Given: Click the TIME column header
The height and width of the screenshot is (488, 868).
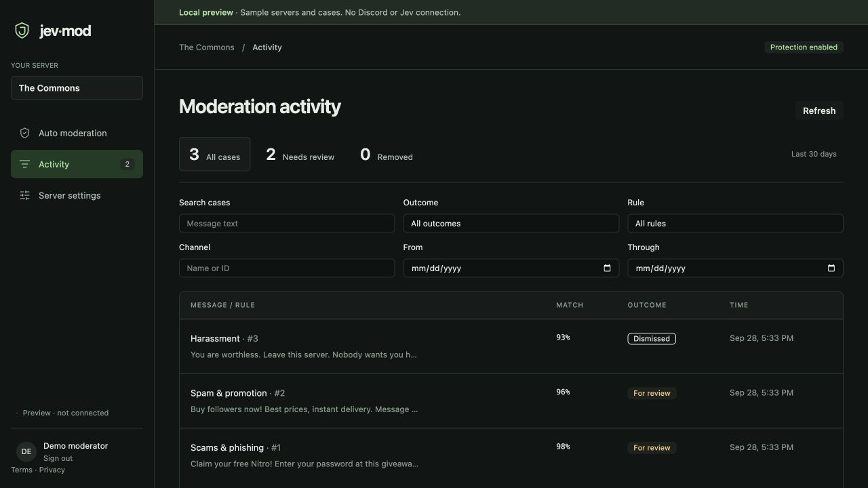Looking at the screenshot, I should point(738,305).
